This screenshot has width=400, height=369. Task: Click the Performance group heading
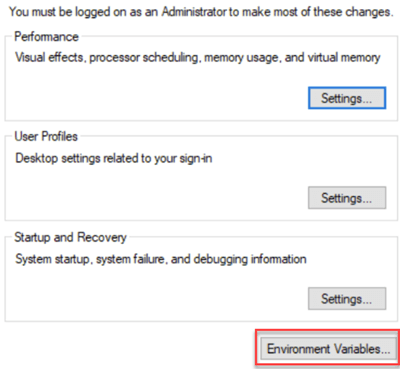coord(46,37)
